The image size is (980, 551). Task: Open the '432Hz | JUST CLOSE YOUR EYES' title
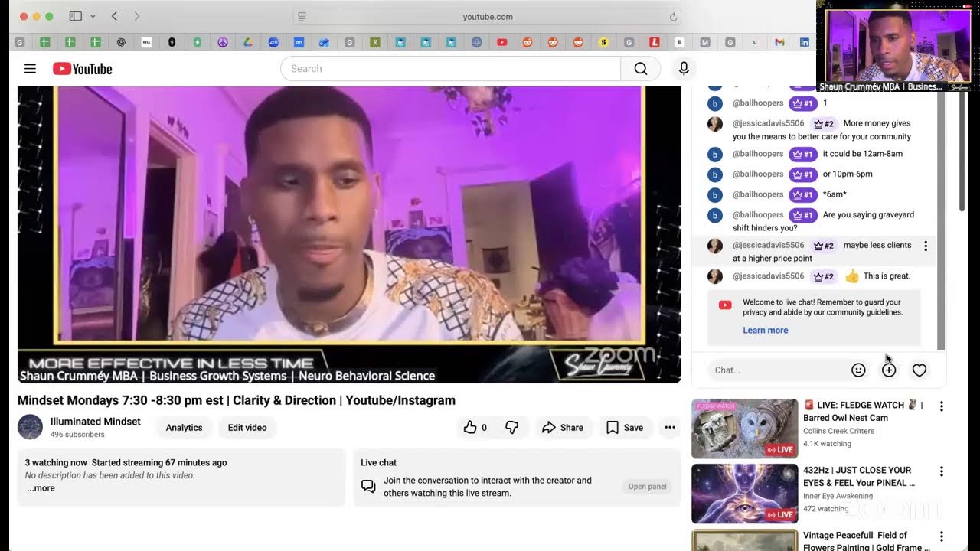tap(859, 476)
